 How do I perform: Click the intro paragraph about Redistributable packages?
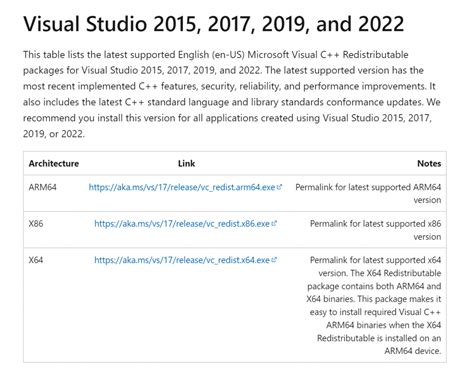click(x=232, y=94)
